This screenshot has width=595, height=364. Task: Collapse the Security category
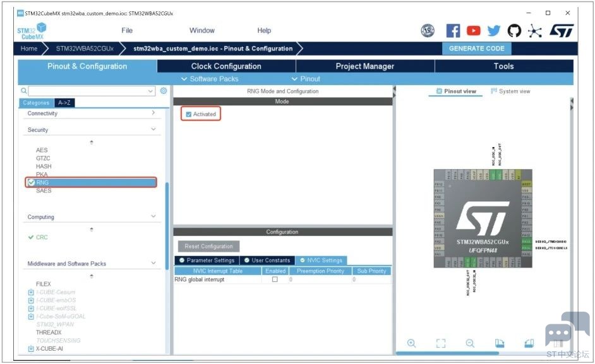153,129
